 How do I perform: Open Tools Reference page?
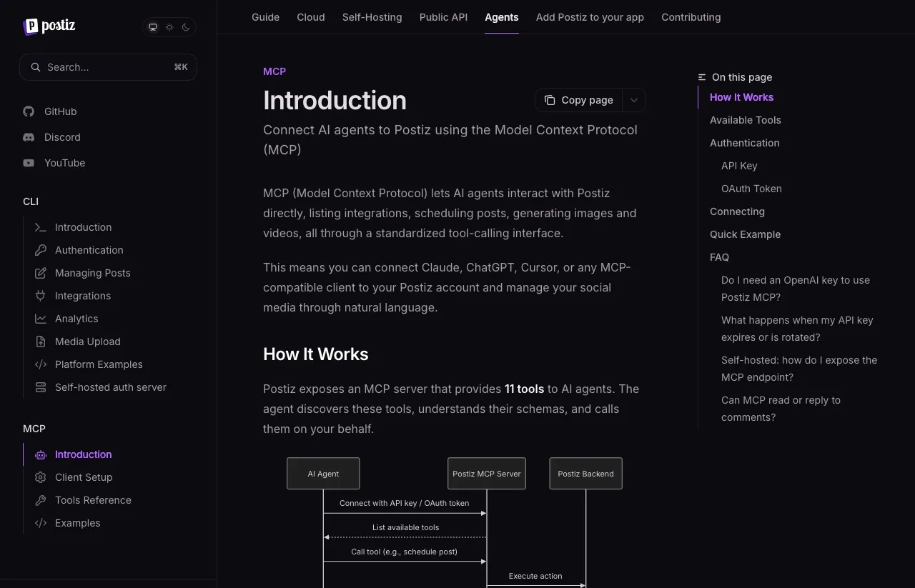click(x=93, y=500)
